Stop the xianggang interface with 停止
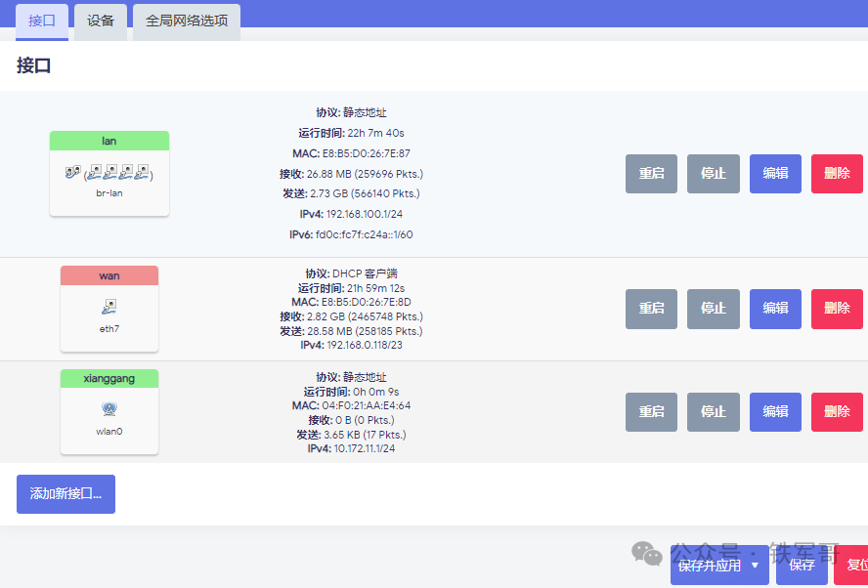Image resolution: width=868 pixels, height=588 pixels. (713, 411)
